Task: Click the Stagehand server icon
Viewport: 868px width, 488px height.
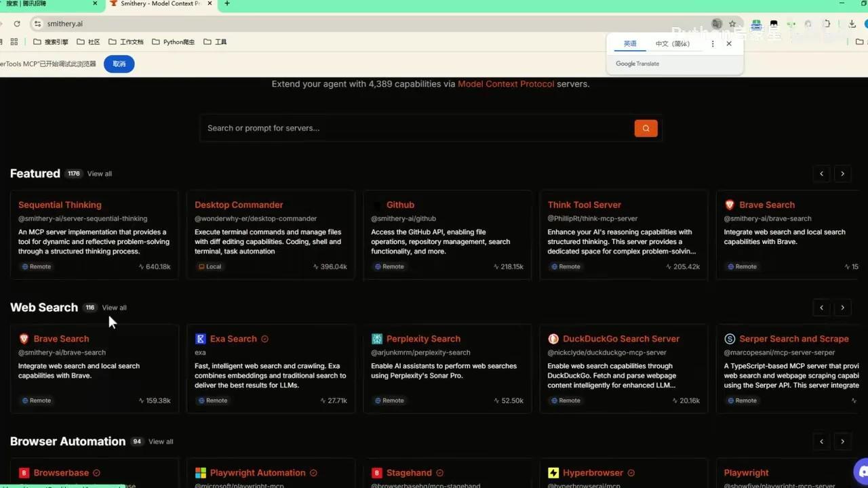Action: click(376, 472)
